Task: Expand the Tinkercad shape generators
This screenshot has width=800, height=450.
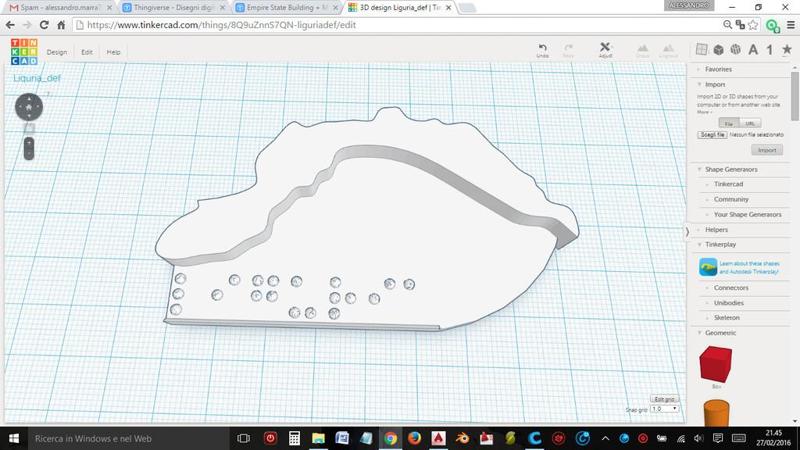Action: [728, 184]
